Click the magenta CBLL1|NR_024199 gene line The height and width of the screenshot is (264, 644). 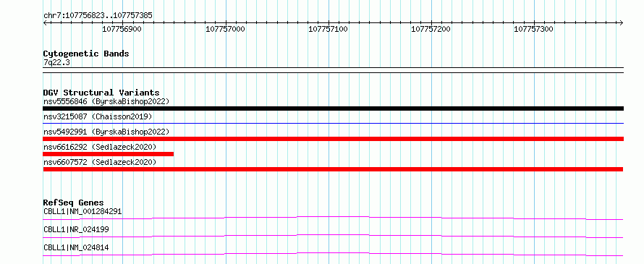[333, 236]
